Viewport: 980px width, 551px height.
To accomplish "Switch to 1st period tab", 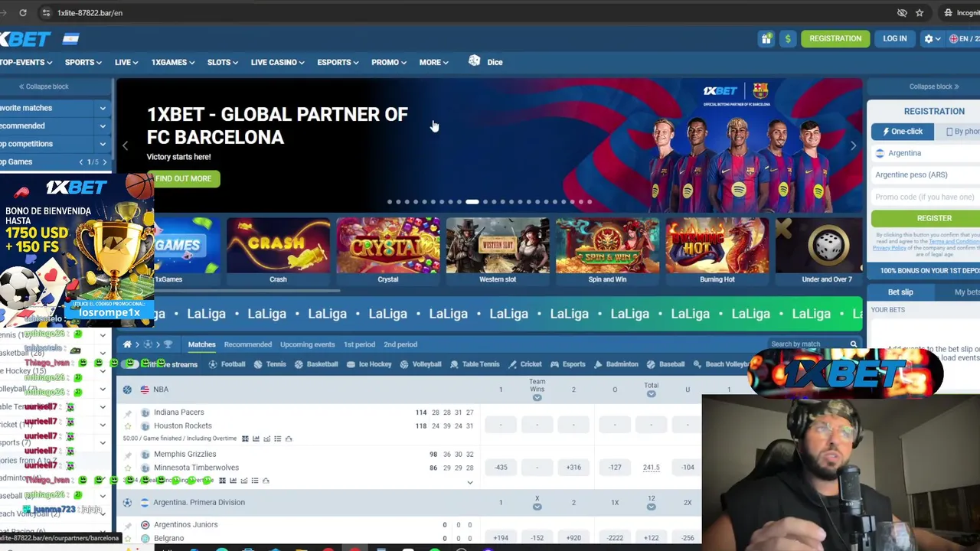I will [x=359, y=344].
